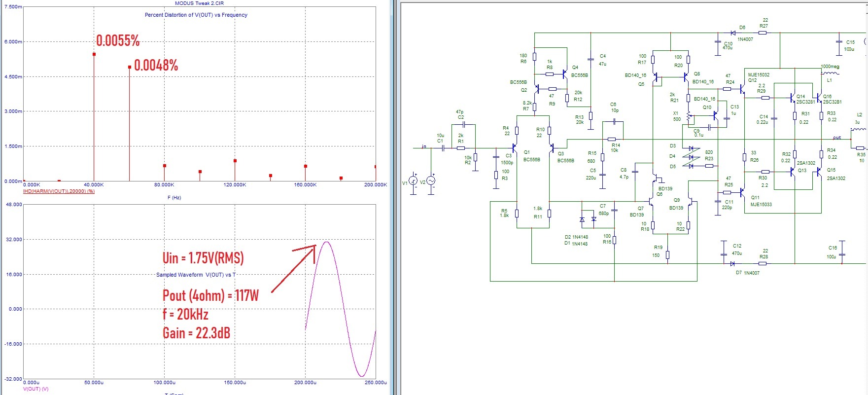868x395 pixels.
Task: Click the 'out' node label
Action: tap(837, 138)
